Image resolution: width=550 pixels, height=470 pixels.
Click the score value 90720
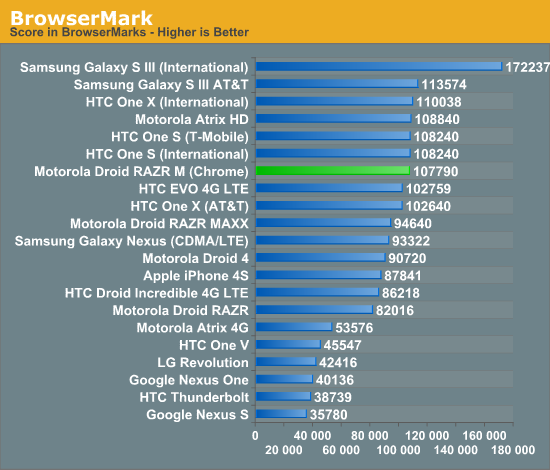click(407, 258)
